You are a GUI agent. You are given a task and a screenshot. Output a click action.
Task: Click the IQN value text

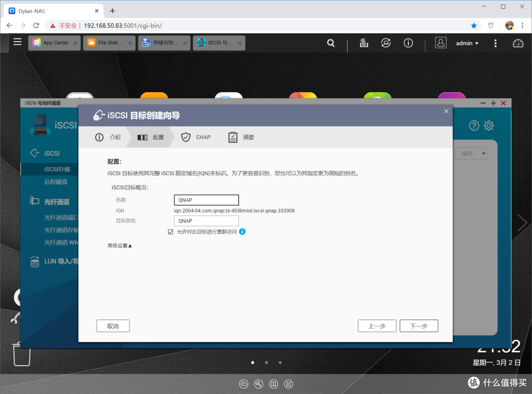234,211
